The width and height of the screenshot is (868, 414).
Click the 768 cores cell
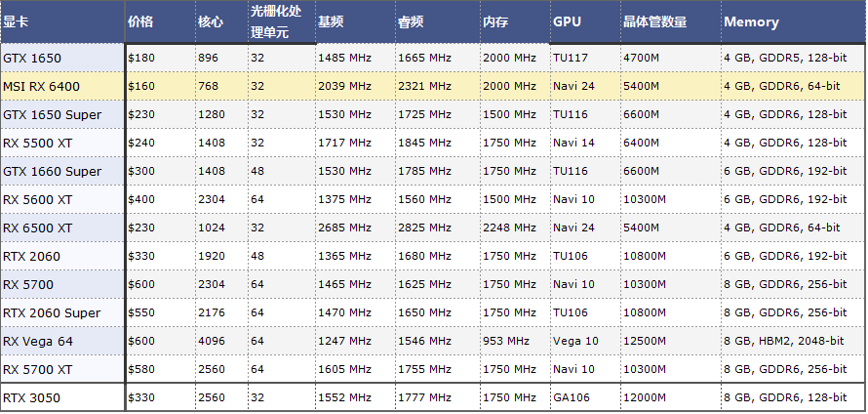[x=221, y=87]
